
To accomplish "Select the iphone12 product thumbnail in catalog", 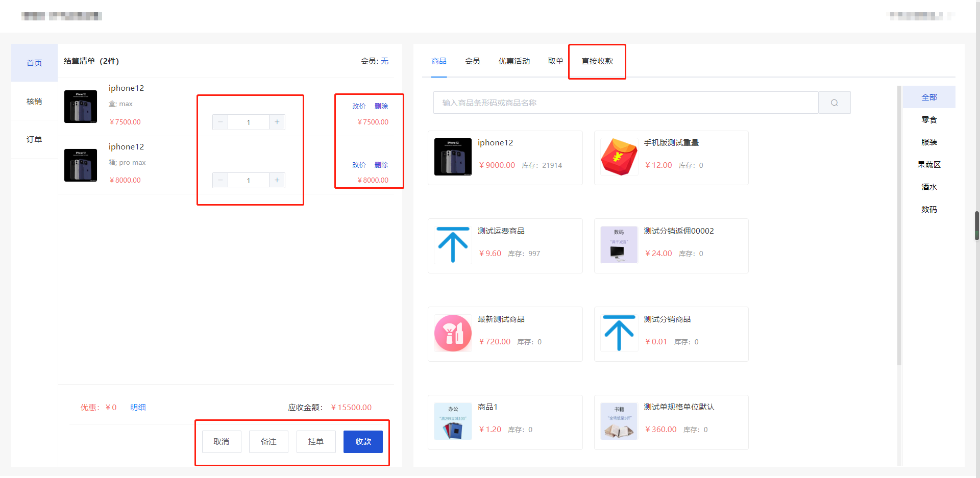I will point(453,157).
